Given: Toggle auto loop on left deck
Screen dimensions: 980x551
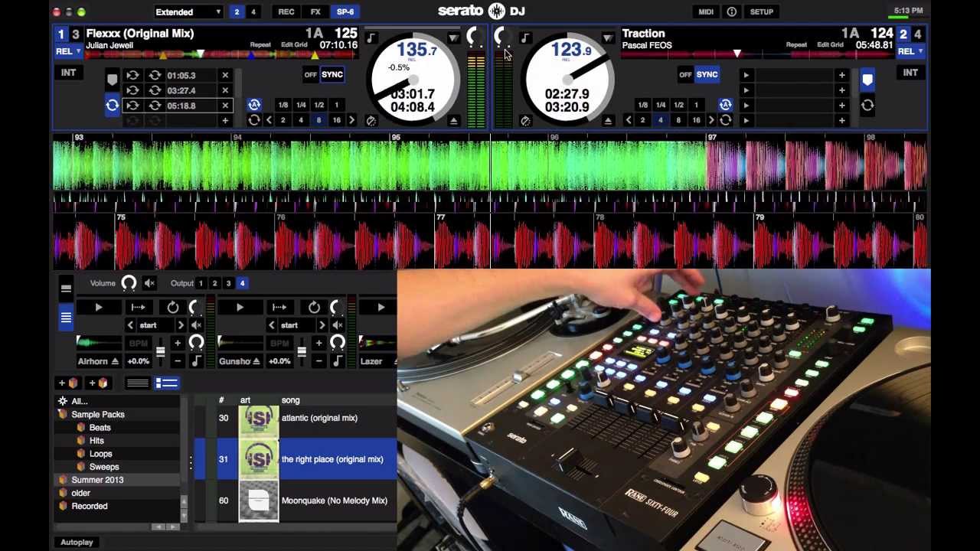Looking at the screenshot, I should pyautogui.click(x=254, y=105).
